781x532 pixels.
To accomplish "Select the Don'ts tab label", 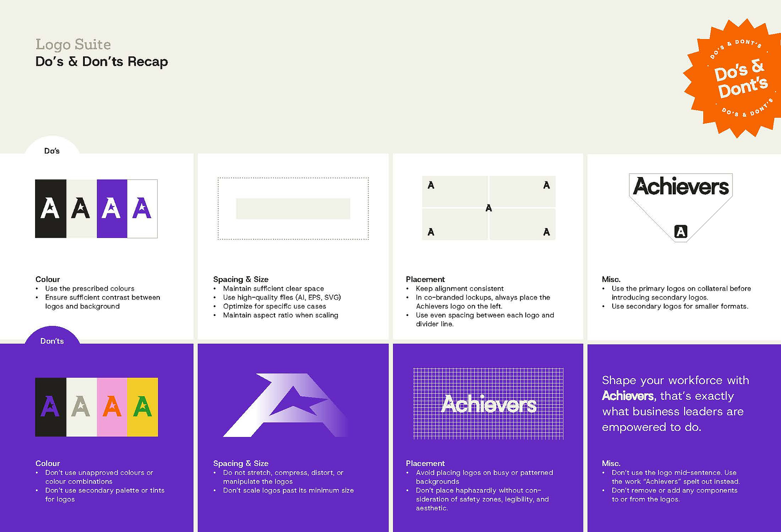I will tap(52, 341).
